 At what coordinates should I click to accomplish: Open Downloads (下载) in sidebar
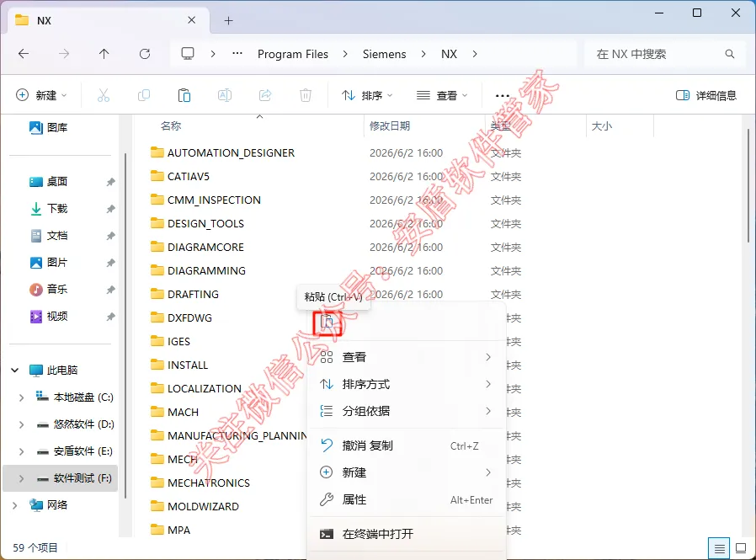point(48,208)
